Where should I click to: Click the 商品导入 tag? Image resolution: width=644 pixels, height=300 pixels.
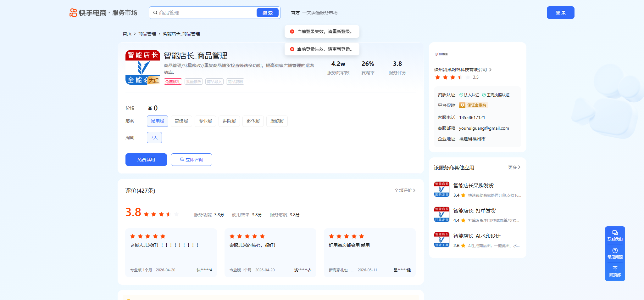coord(214,82)
